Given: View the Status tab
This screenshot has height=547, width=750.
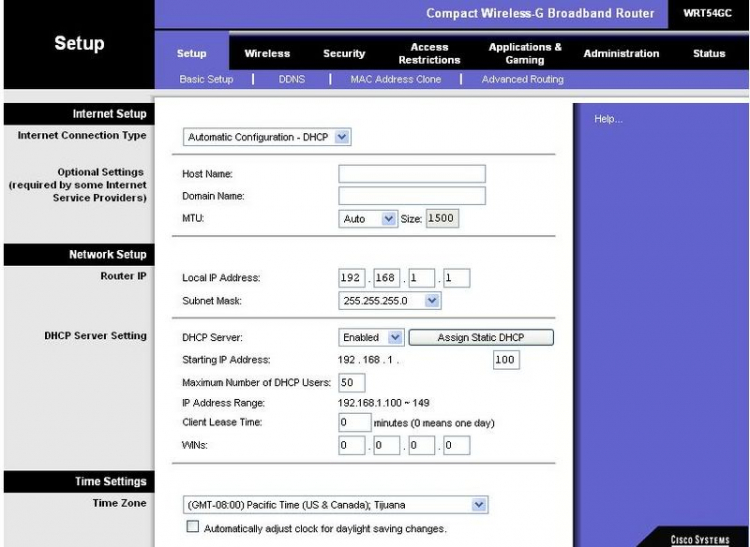Looking at the screenshot, I should point(709,54).
